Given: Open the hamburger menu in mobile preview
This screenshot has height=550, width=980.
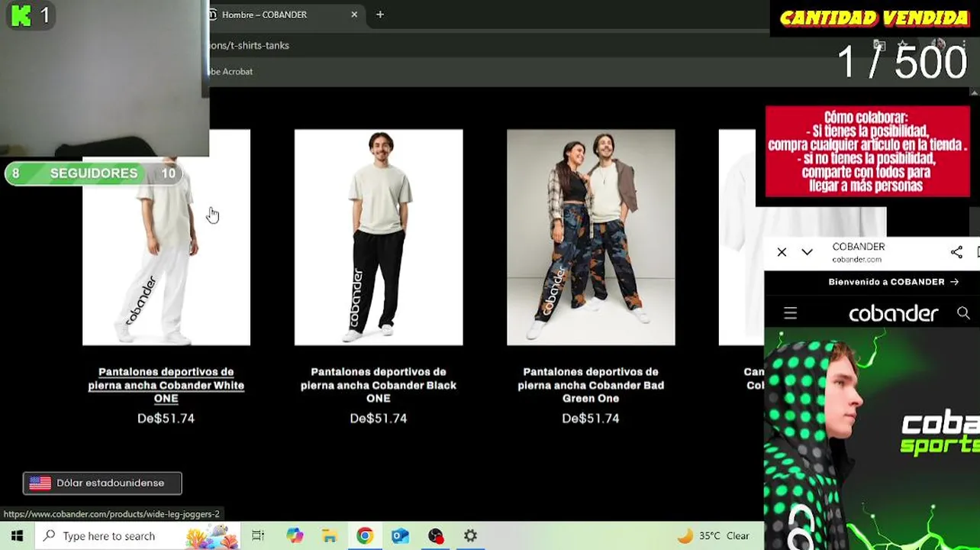Looking at the screenshot, I should (x=790, y=313).
